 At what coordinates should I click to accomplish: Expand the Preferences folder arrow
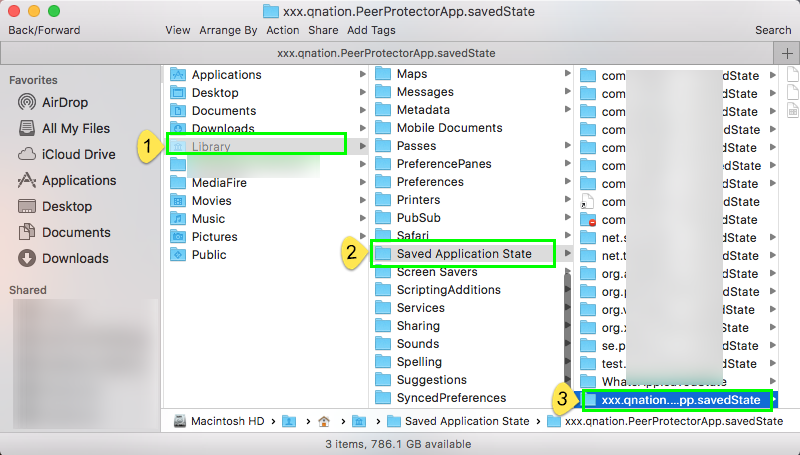tap(567, 182)
